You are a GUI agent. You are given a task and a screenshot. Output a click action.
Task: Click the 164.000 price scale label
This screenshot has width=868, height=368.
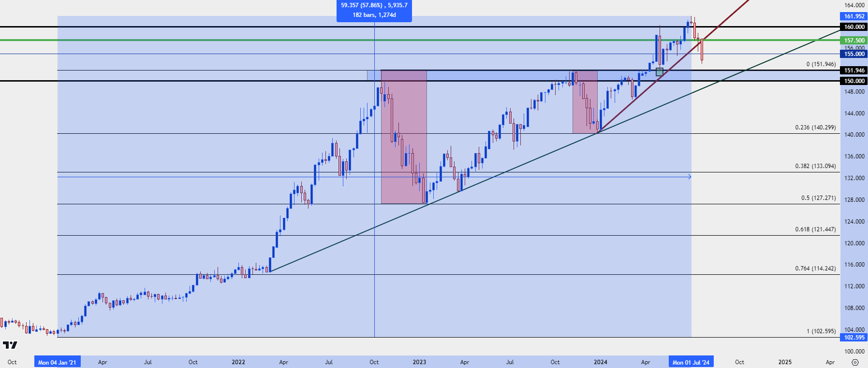coord(854,5)
